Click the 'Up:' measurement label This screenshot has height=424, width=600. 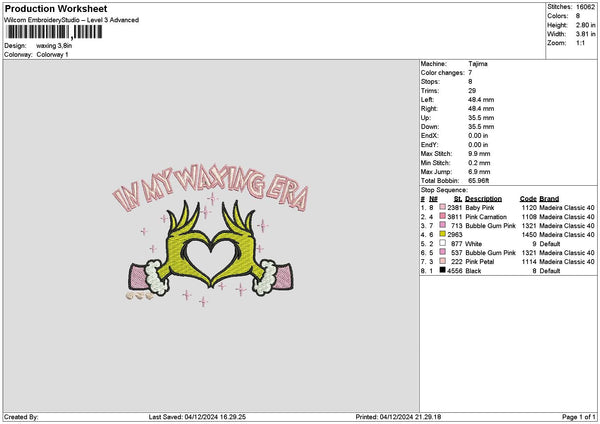pyautogui.click(x=426, y=117)
